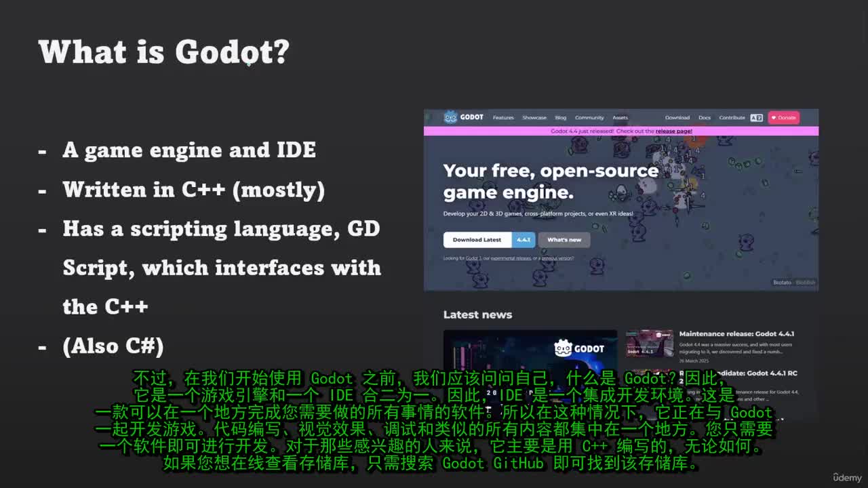This screenshot has height=488, width=868.
Task: Click the 4.4.1 version badge
Action: click(524, 240)
